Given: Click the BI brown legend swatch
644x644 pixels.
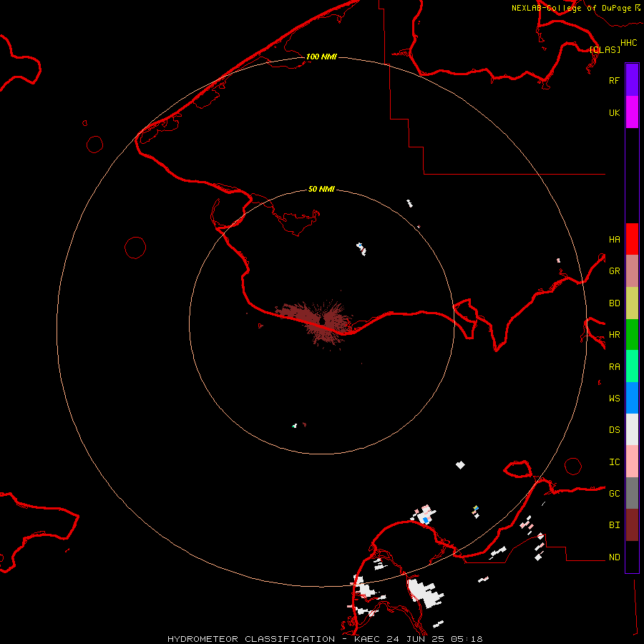Looking at the screenshot, I should coord(632,525).
